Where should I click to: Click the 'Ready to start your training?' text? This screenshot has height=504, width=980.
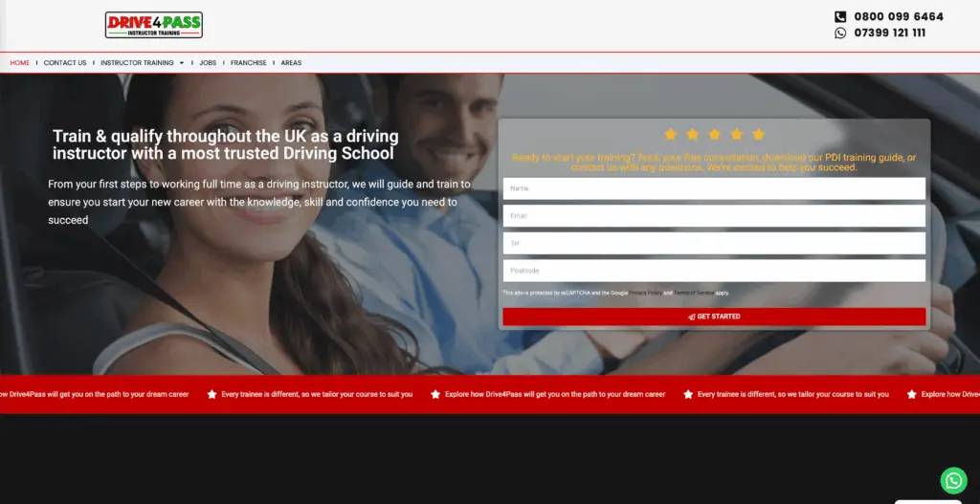(714, 163)
